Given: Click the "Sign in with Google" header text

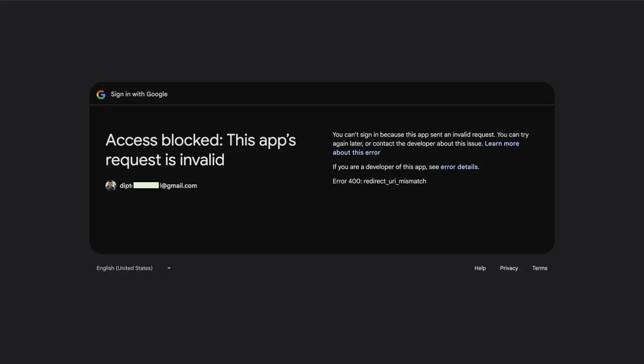Looking at the screenshot, I should (x=139, y=94).
